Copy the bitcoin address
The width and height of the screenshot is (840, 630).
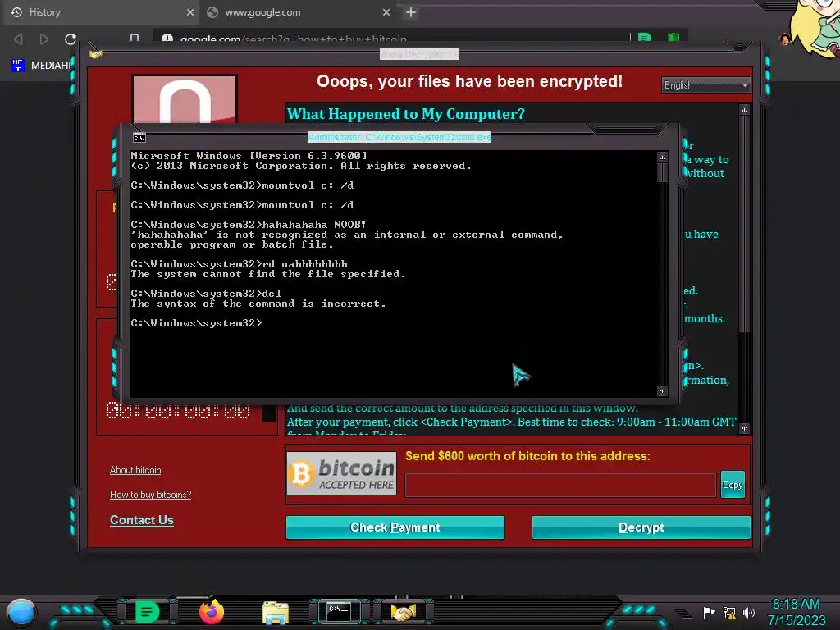click(x=733, y=484)
